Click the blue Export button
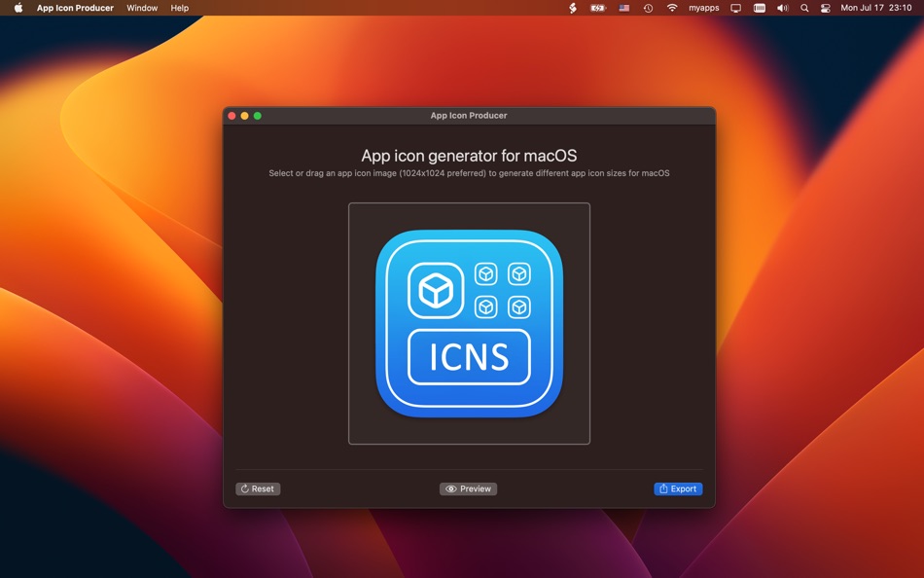The width and height of the screenshot is (924, 578). click(x=678, y=488)
